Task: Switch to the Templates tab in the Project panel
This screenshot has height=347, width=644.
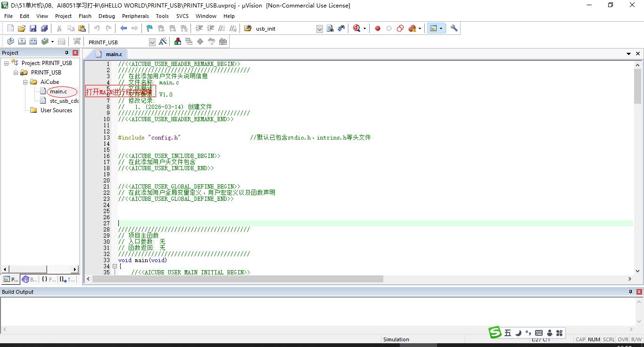Action: (67, 279)
